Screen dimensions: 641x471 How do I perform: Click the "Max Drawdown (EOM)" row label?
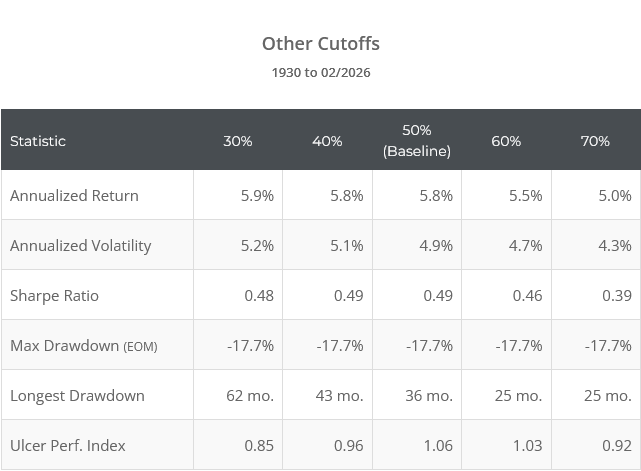pos(83,345)
